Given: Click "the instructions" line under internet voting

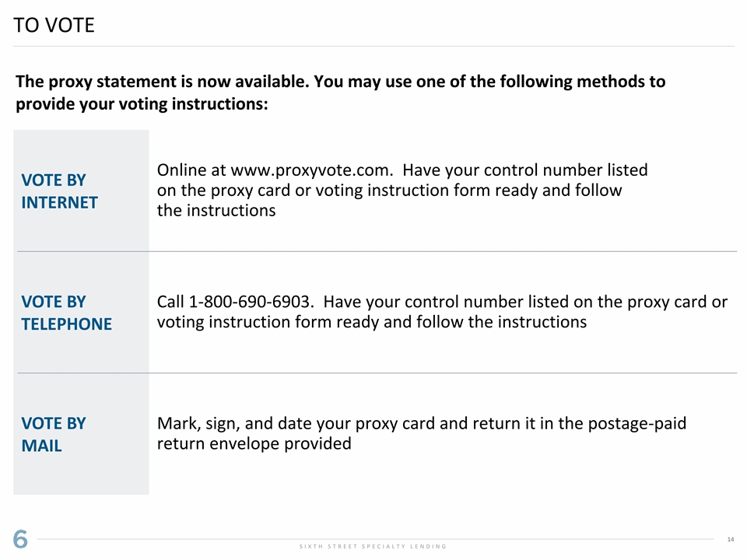Looking at the screenshot, I should [216, 211].
